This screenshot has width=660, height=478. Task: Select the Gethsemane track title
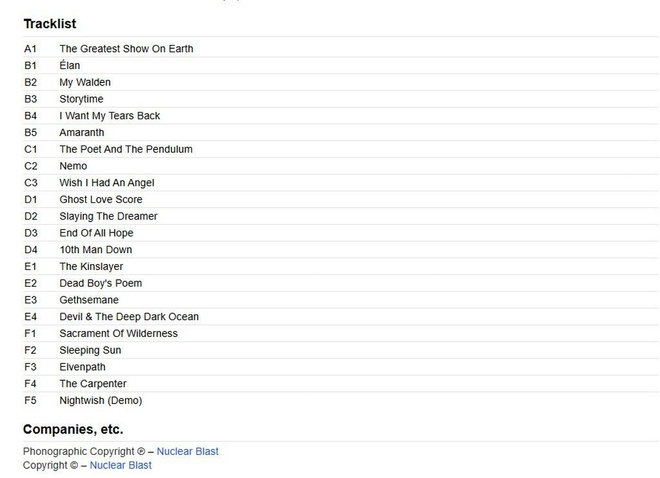click(89, 300)
